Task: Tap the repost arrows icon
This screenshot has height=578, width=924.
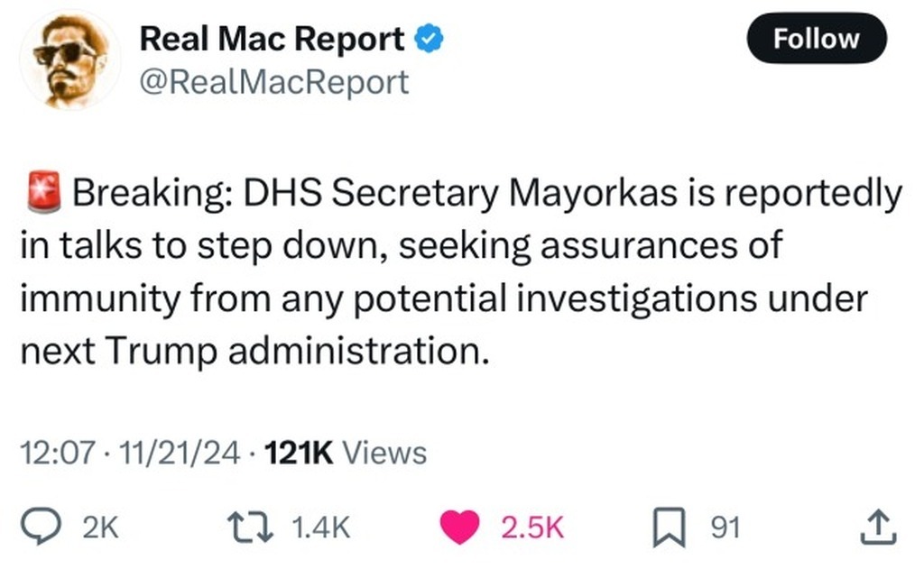Action: click(x=251, y=527)
